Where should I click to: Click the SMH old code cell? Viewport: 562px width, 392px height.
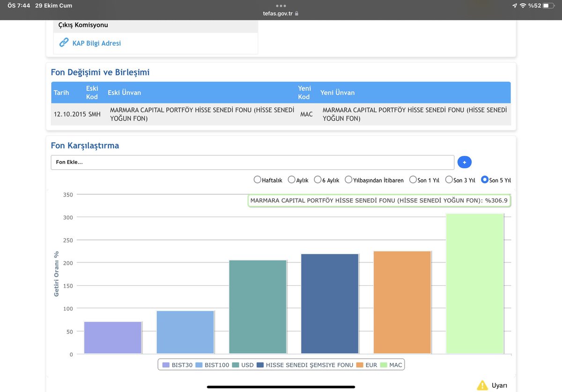[x=94, y=114]
